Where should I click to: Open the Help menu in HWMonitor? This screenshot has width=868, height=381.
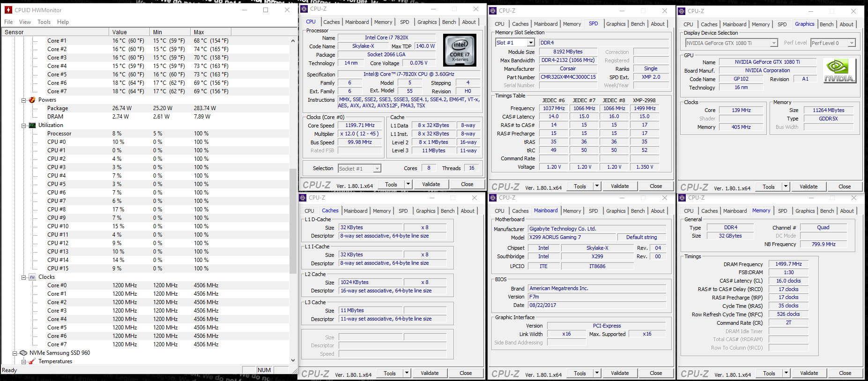[x=63, y=22]
